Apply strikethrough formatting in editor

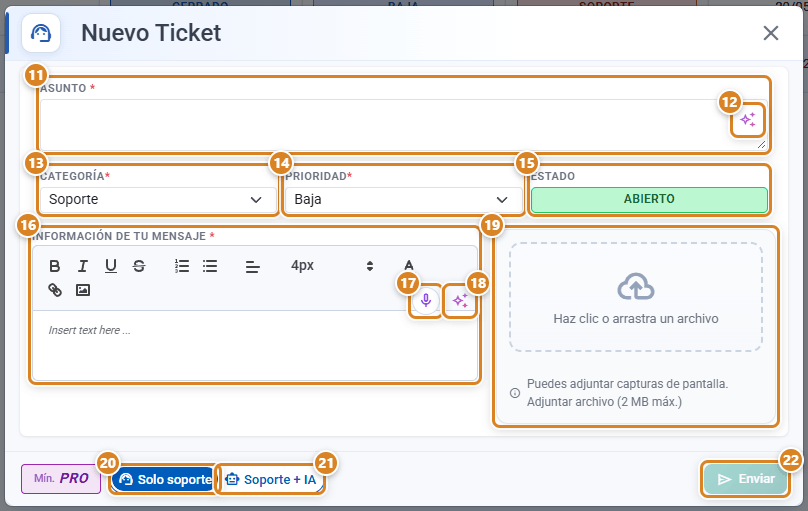click(139, 266)
